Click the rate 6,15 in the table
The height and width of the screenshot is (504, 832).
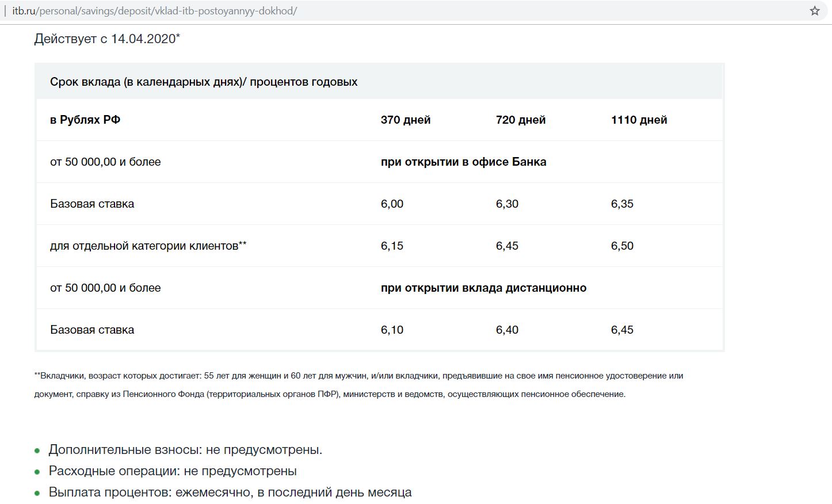(392, 246)
